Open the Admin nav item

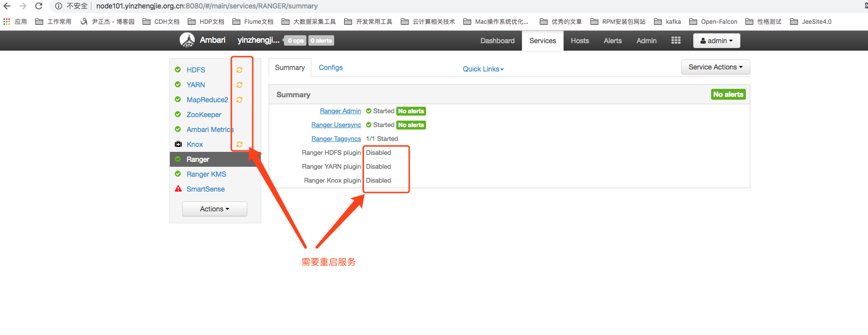pos(646,41)
